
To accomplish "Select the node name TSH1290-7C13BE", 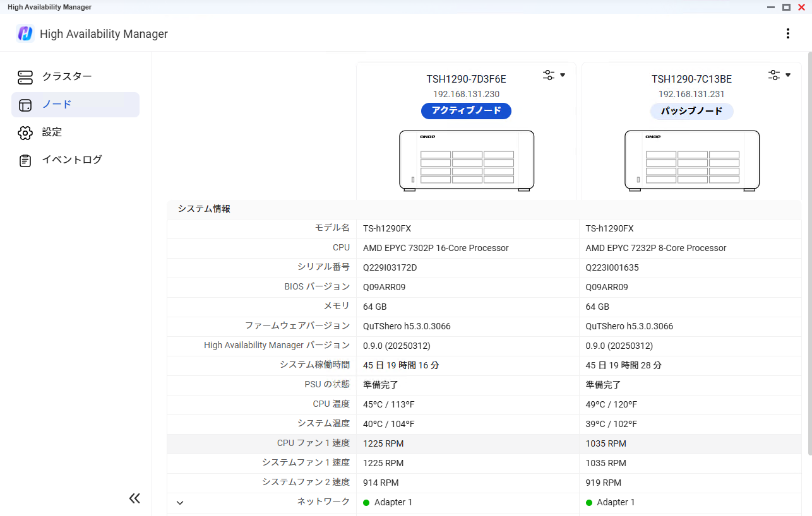I will [691, 79].
